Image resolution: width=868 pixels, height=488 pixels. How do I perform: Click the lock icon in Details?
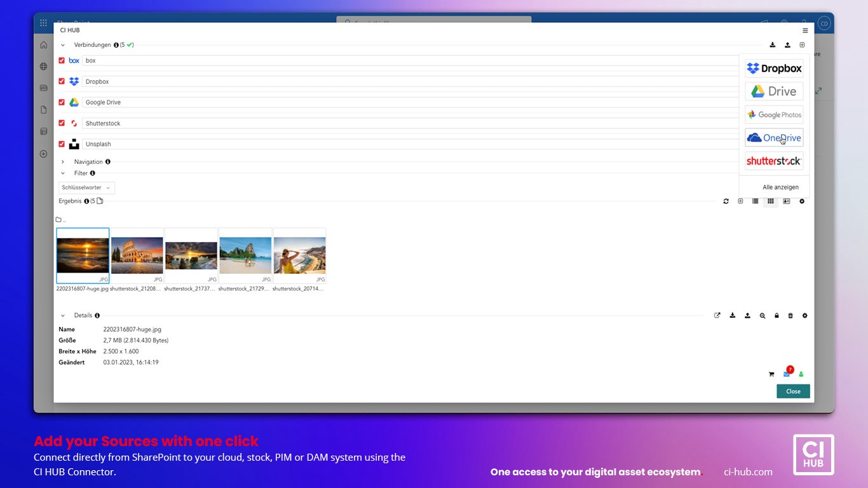pos(776,316)
